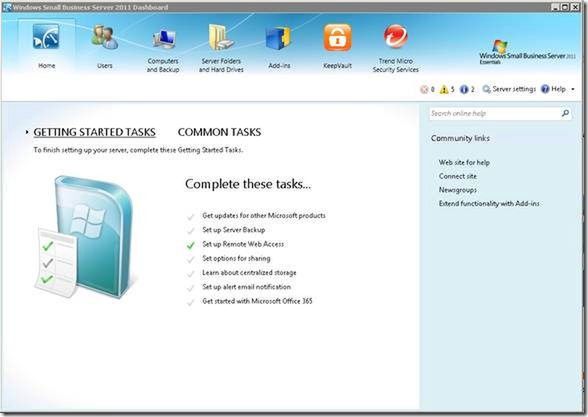The height and width of the screenshot is (417, 588).
Task: Open Server settings
Action: click(x=509, y=89)
